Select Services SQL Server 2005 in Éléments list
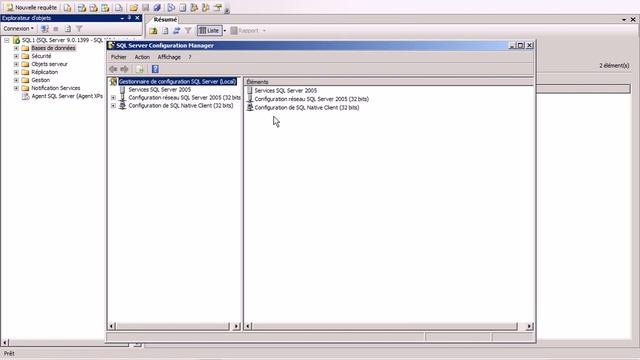Viewport: 640px width, 360px height. pyautogui.click(x=285, y=91)
